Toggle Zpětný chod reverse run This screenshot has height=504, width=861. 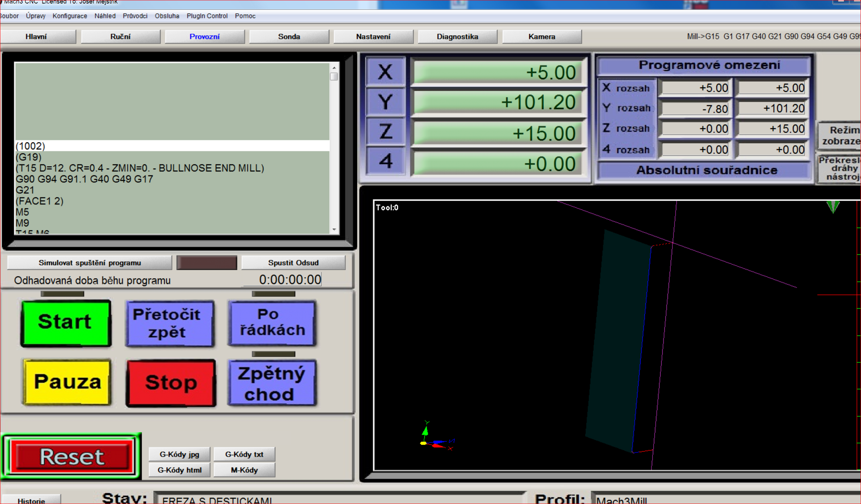(x=272, y=383)
